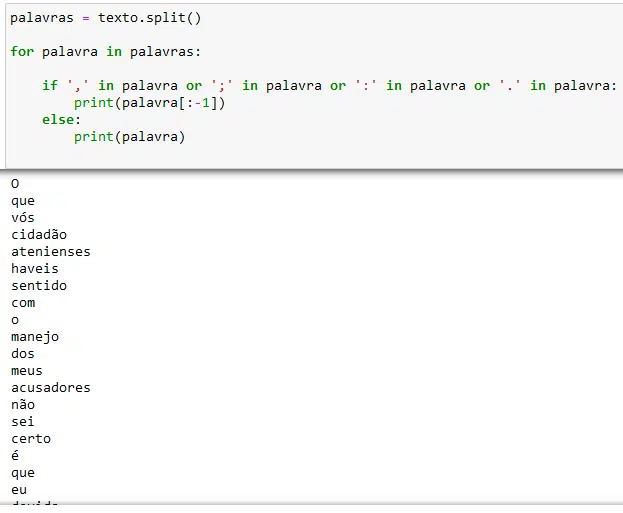Click the 'print(palavra[:-1])' line
Image resolution: width=623 pixels, height=513 pixels.
tap(149, 102)
